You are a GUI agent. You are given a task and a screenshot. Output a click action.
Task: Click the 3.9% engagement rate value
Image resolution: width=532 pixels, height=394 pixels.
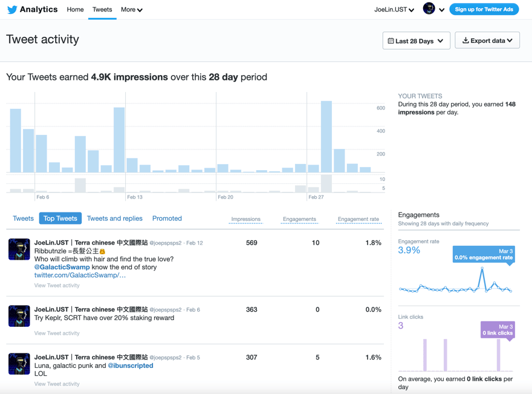409,251
